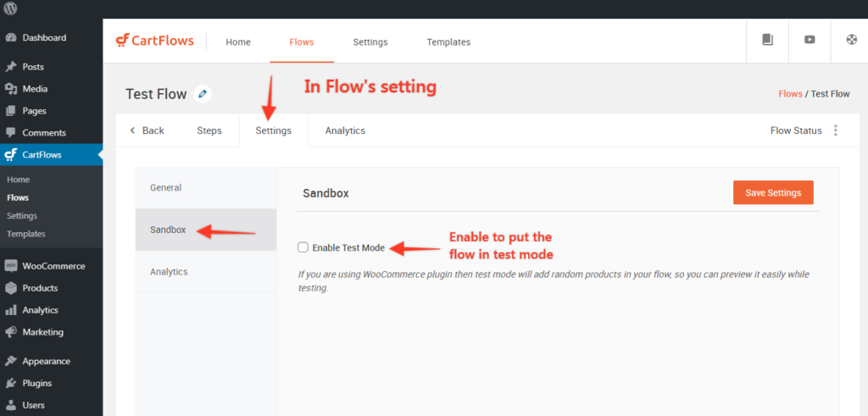Click the WooCommerce icon in sidebar
This screenshot has height=416, width=868.
point(10,266)
